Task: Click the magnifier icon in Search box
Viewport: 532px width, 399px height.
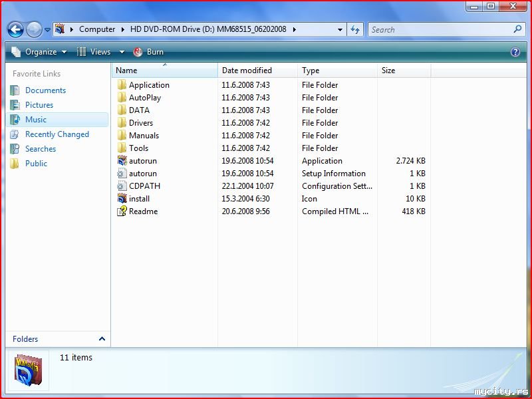Action: click(x=517, y=29)
